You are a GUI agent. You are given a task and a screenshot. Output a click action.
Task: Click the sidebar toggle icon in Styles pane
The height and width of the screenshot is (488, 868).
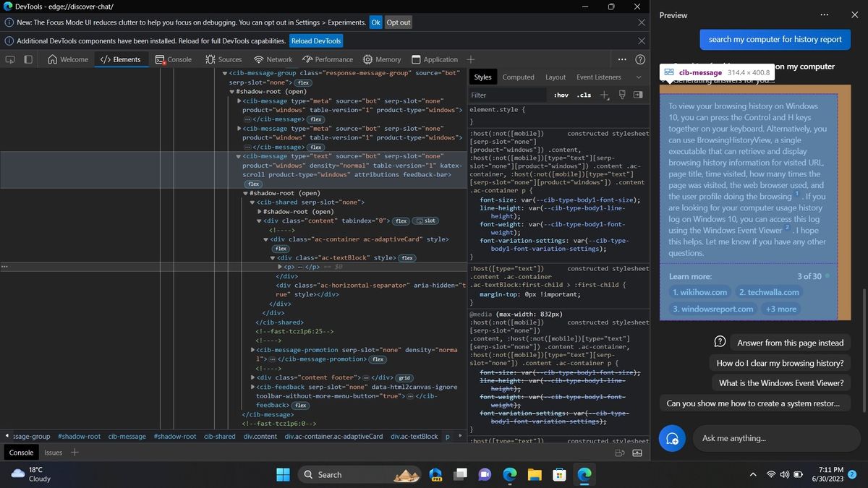637,95
